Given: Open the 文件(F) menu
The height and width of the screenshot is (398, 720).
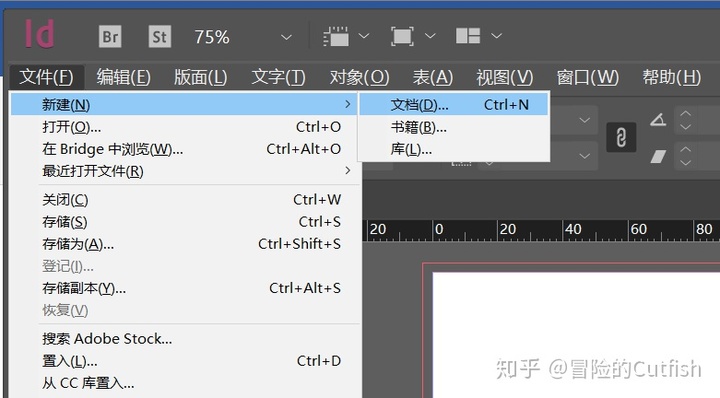Looking at the screenshot, I should [x=46, y=77].
